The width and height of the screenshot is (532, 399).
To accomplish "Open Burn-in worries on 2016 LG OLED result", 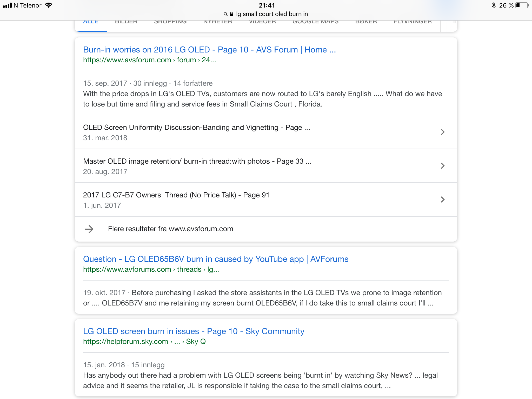I will point(209,50).
